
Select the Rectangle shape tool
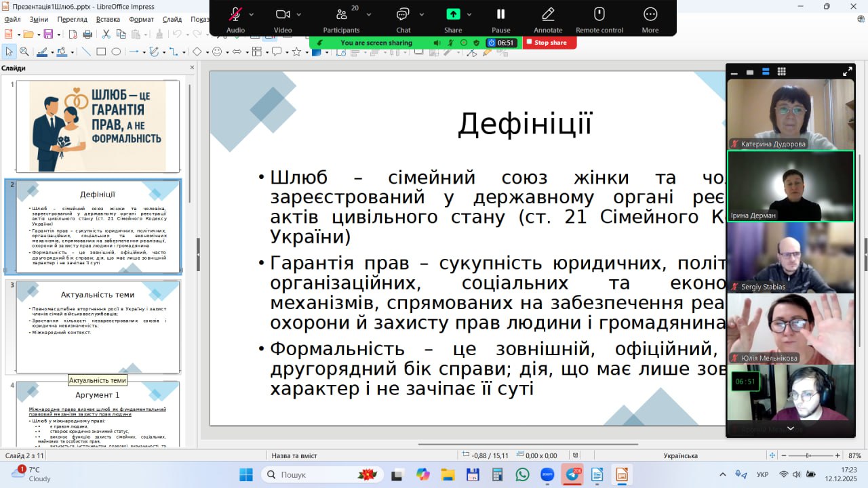pos(101,52)
